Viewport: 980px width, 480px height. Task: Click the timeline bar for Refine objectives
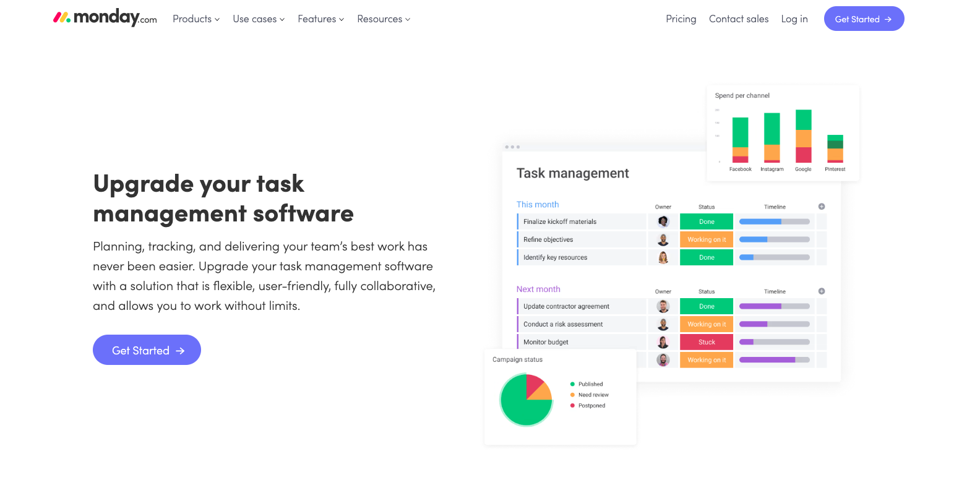[775, 239]
